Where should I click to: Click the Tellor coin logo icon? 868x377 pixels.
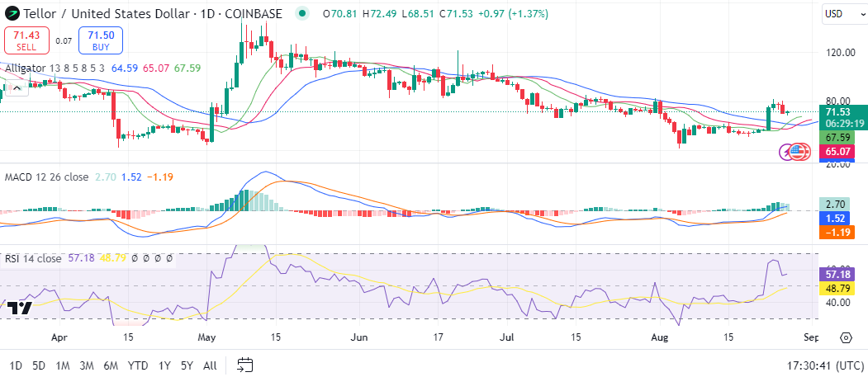11,13
